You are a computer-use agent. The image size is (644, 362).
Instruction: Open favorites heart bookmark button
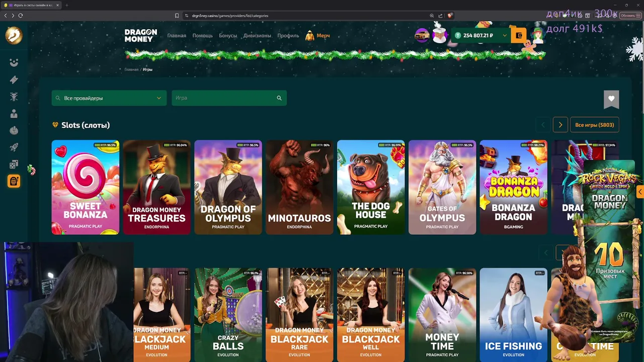pos(611,99)
